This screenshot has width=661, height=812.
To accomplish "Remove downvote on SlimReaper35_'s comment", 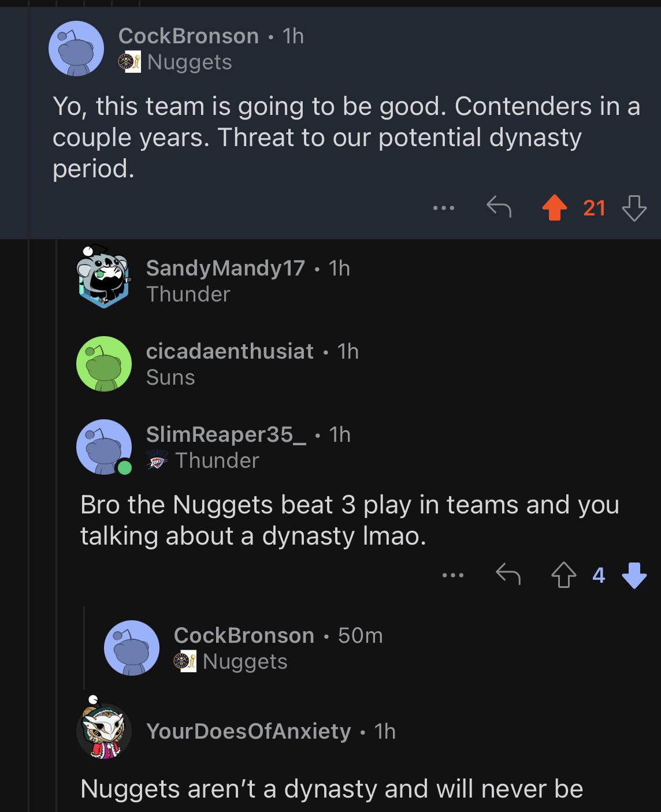I will (634, 575).
